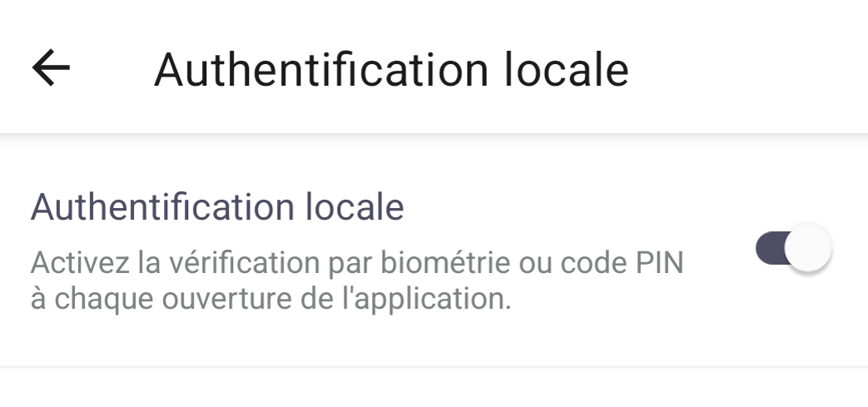The image size is (868, 407).
Task: Click the top app bar heading text
Action: 390,70
